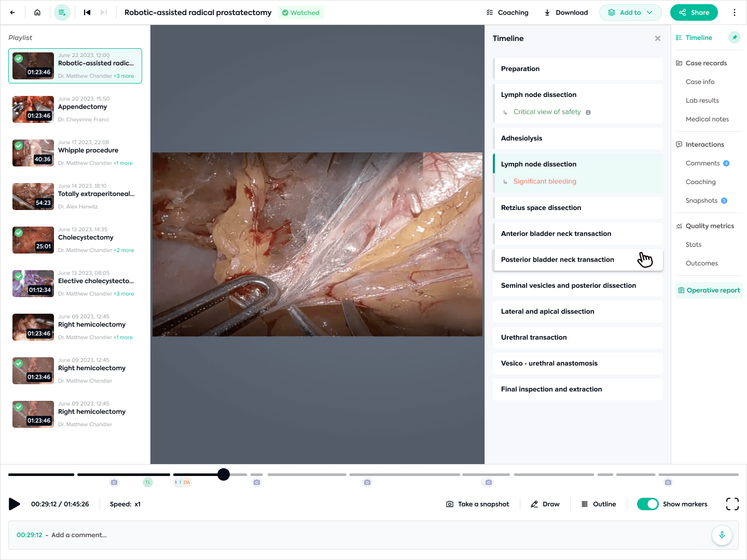
Task: Click the TL marker on timeline
Action: point(148,482)
